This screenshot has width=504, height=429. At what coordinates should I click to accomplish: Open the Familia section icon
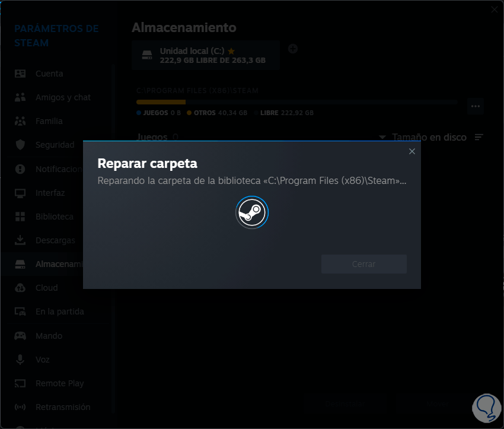click(x=20, y=121)
